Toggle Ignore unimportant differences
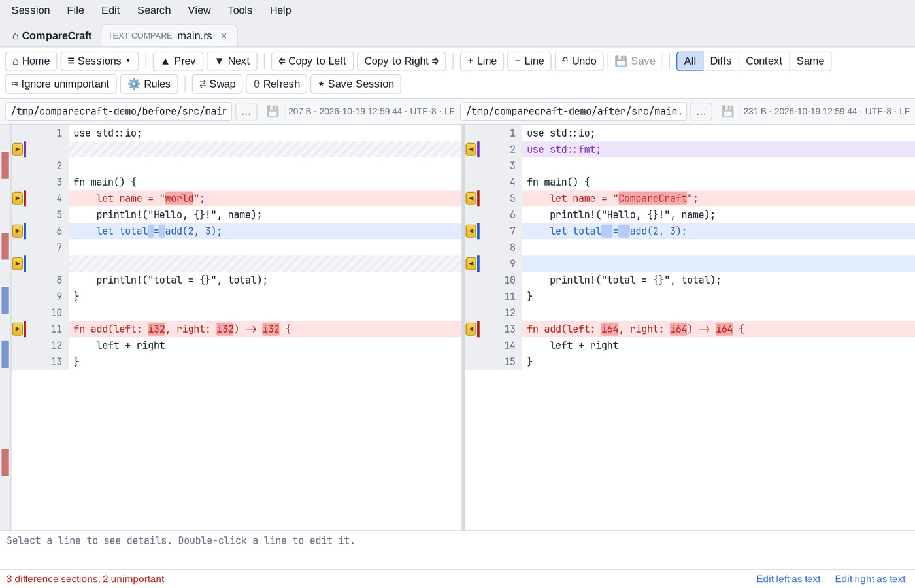The width and height of the screenshot is (915, 588). pyautogui.click(x=61, y=84)
